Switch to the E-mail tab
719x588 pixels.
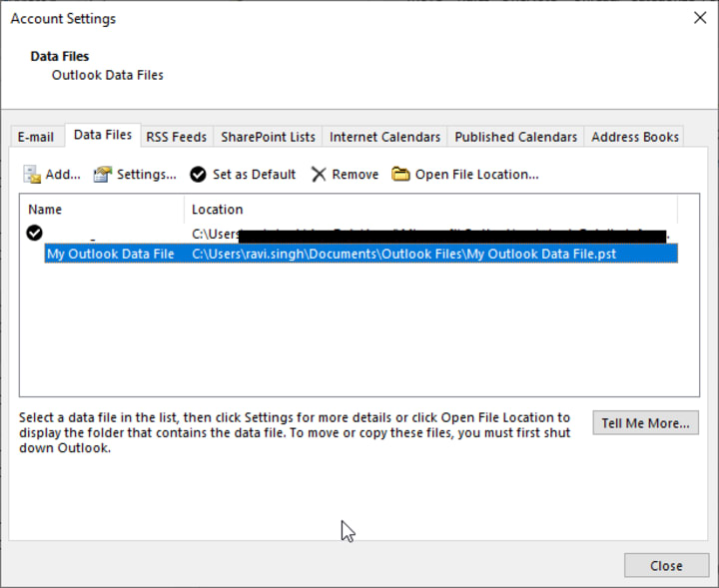(x=36, y=137)
